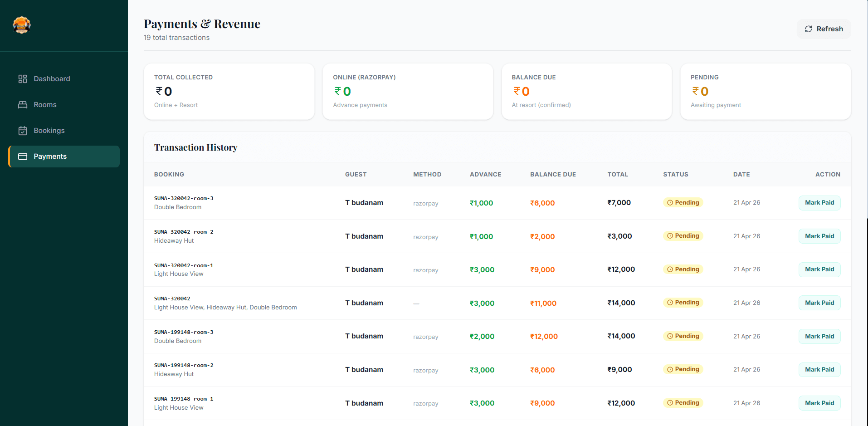Mark SUMA-199148-room-3 as paid

point(819,336)
